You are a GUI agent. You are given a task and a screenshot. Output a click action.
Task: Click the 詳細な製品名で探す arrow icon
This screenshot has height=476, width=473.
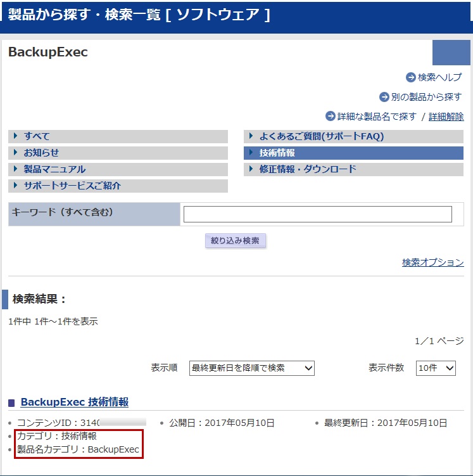[x=330, y=116]
